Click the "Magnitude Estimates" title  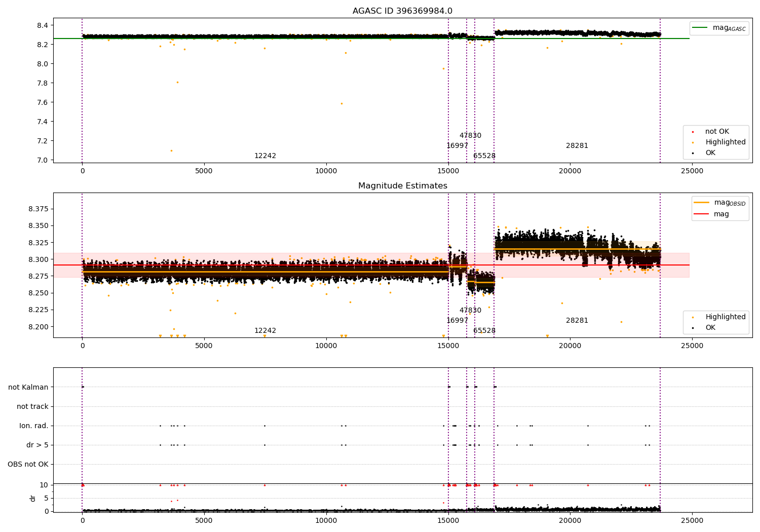[x=402, y=186]
